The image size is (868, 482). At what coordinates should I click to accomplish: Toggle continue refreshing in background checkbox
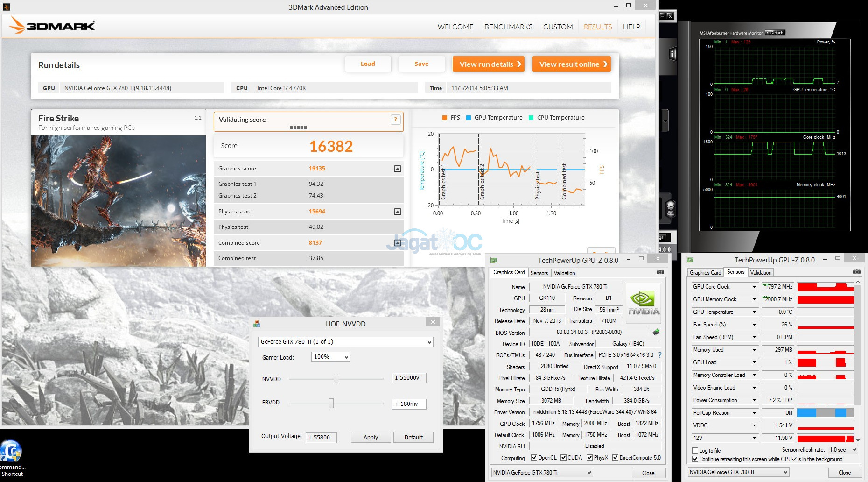695,459
